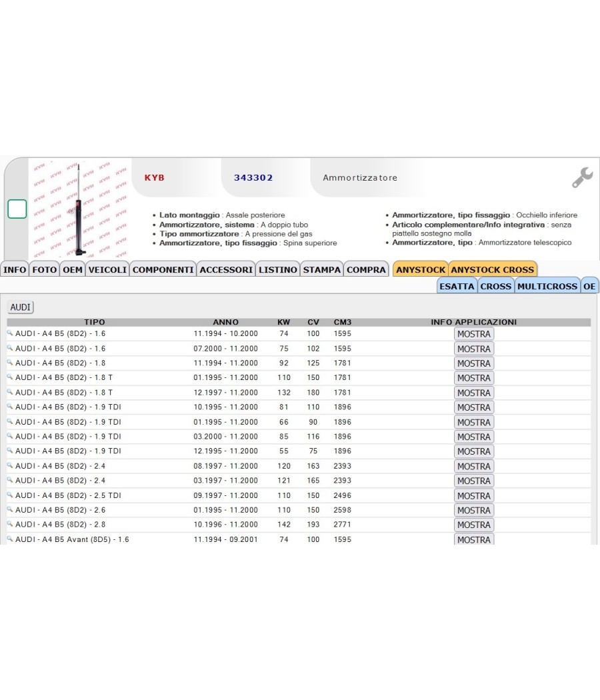The height and width of the screenshot is (700, 600).
Task: Click MOSTRA for 2.4 121 kW row
Action: pyautogui.click(x=473, y=481)
